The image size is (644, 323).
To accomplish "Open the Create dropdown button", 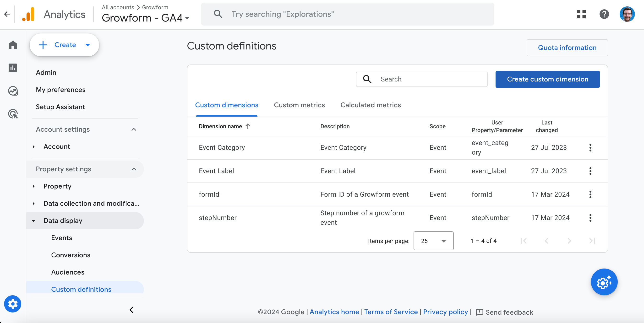I will pos(64,45).
